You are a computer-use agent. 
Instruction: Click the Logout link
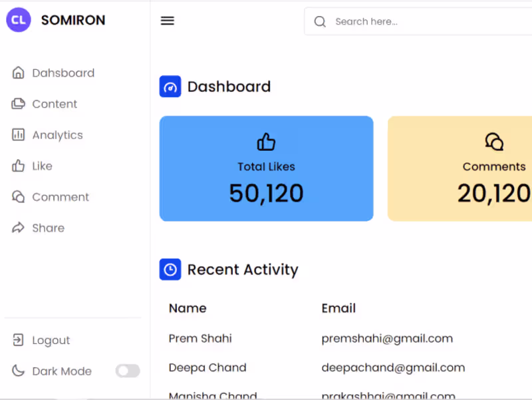click(x=51, y=340)
